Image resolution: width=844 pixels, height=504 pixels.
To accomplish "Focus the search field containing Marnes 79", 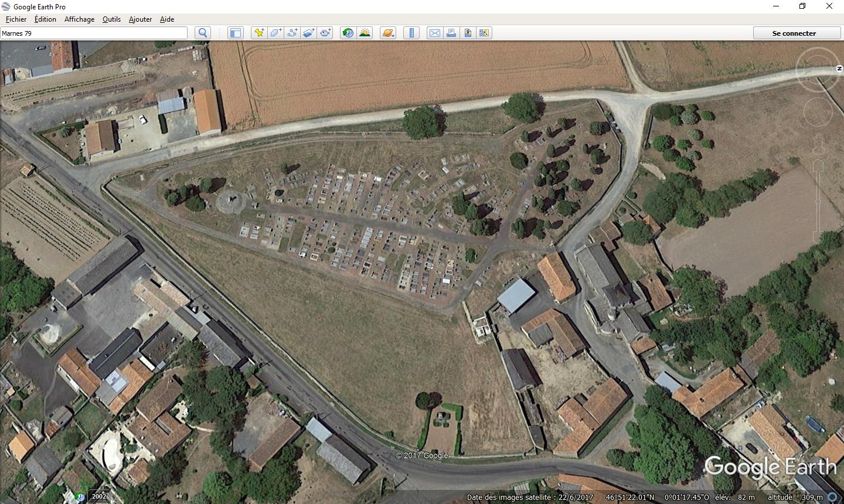I will (94, 33).
